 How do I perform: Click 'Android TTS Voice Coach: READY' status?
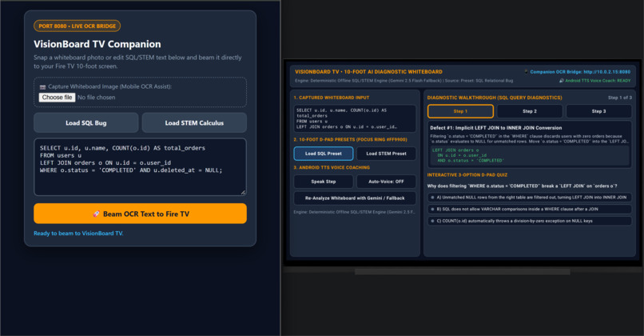[598, 81]
